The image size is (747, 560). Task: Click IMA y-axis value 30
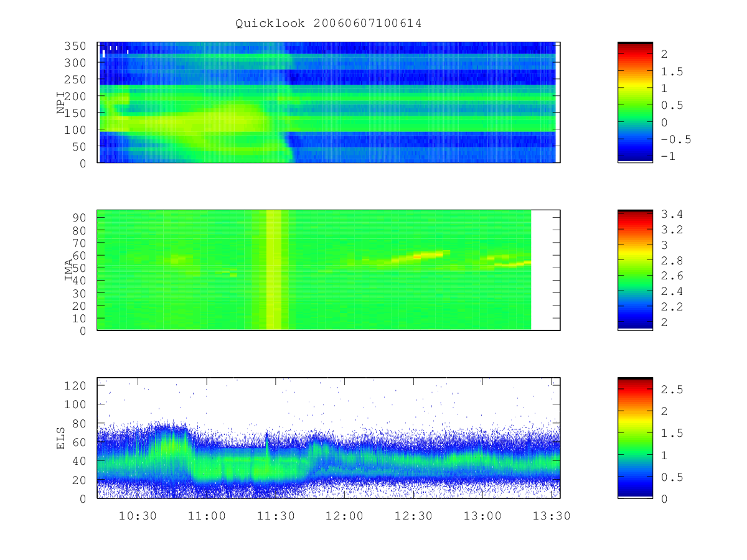click(x=80, y=293)
